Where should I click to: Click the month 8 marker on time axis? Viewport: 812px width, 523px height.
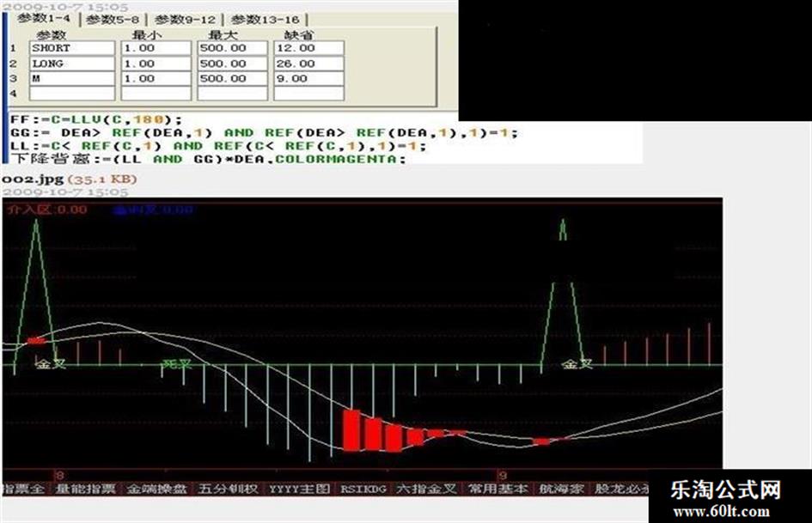(x=60, y=475)
